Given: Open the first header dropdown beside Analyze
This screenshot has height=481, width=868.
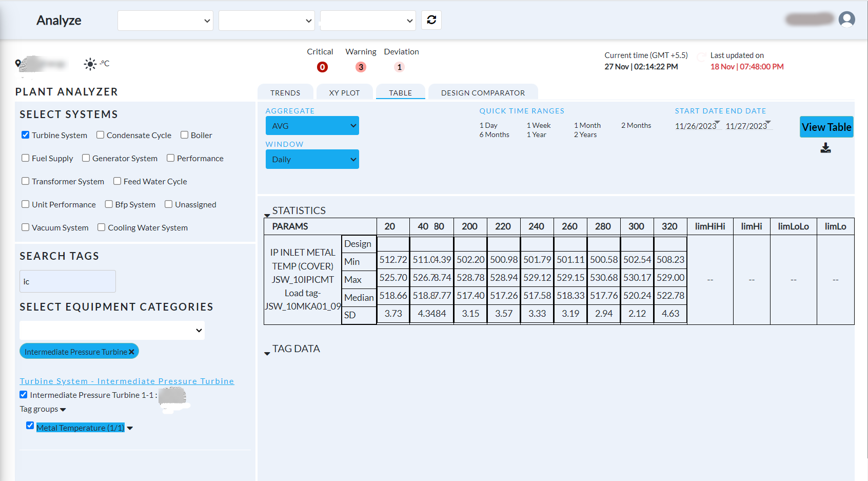Looking at the screenshot, I should pos(166,21).
